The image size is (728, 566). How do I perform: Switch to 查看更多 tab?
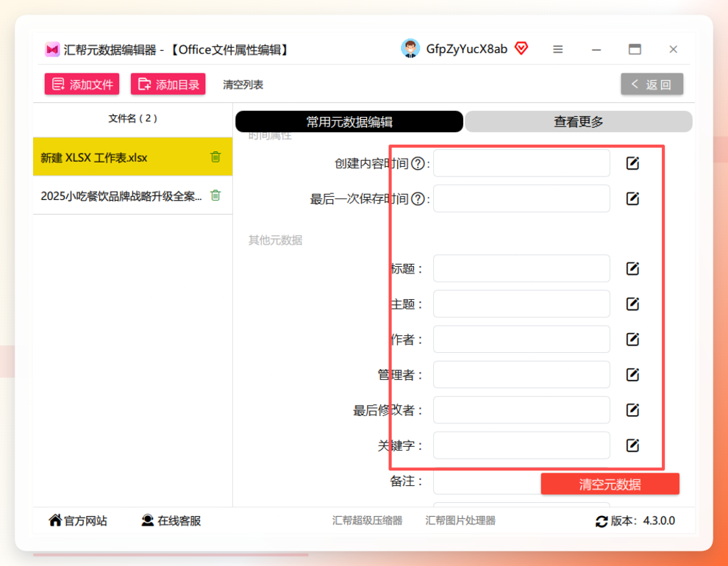click(x=579, y=121)
